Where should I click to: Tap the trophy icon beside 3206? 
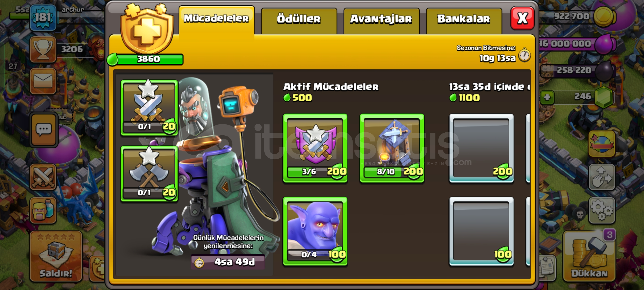[43, 49]
